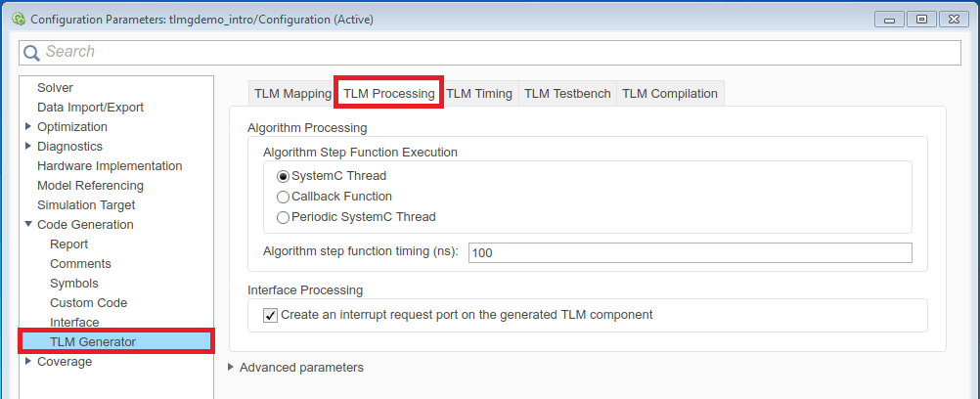The height and width of the screenshot is (399, 980).
Task: Open the TLM Timing tab
Action: click(x=479, y=94)
